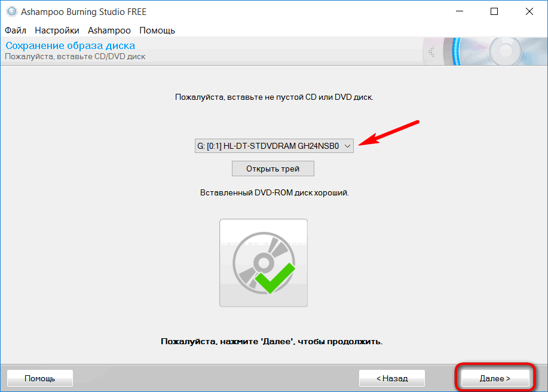The image size is (548, 392).
Task: Click the Сохранение образа диска heading
Action: 71,45
